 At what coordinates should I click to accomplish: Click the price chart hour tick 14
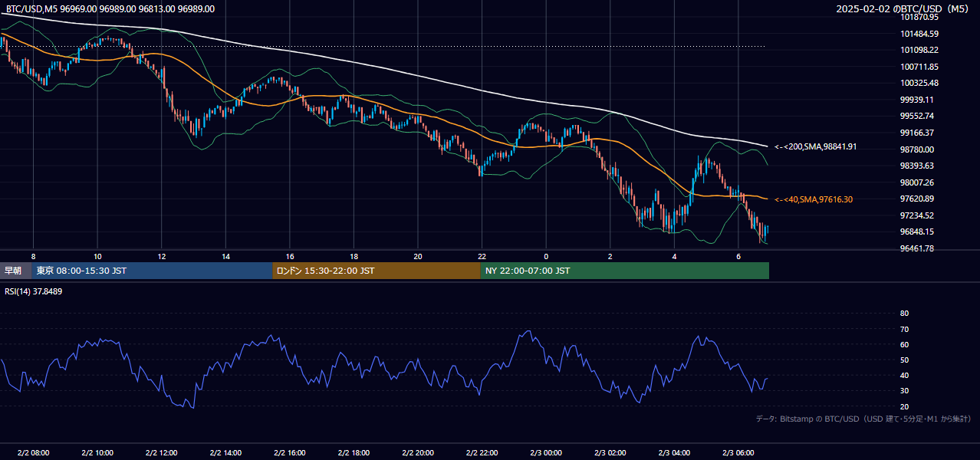[x=225, y=256]
